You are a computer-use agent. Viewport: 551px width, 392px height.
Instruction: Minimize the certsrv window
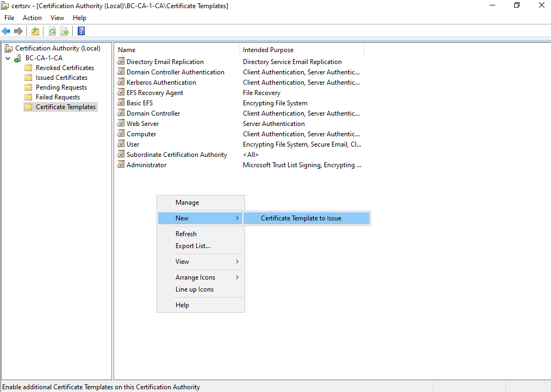point(492,5)
